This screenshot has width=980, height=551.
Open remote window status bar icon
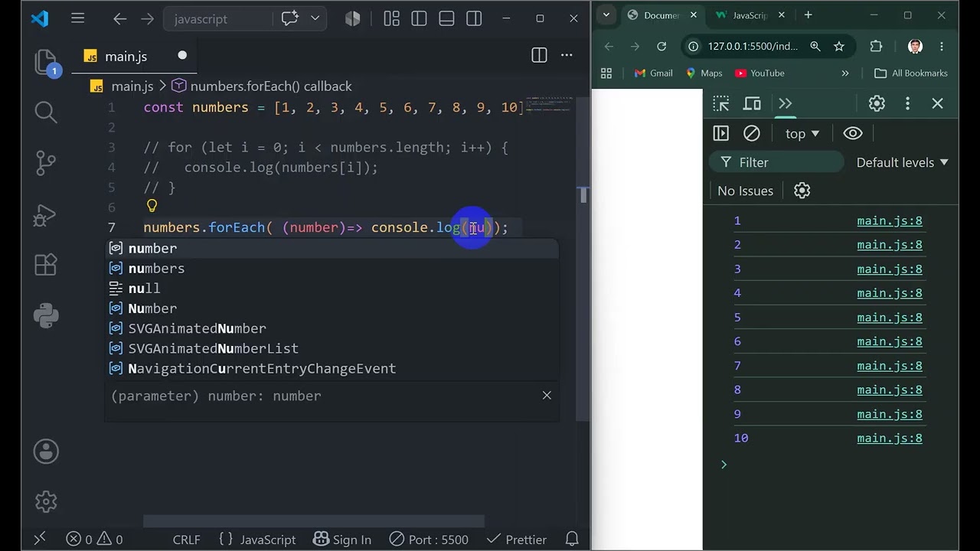[40, 539]
